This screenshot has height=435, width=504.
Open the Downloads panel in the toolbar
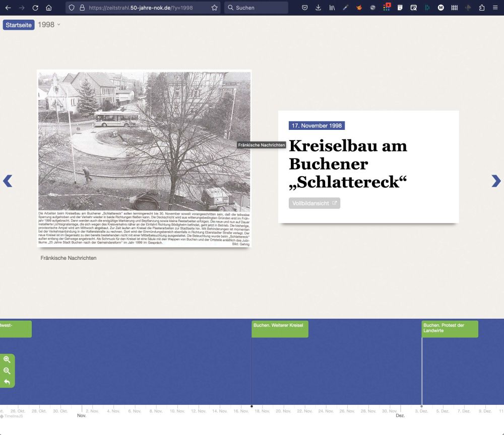click(318, 8)
